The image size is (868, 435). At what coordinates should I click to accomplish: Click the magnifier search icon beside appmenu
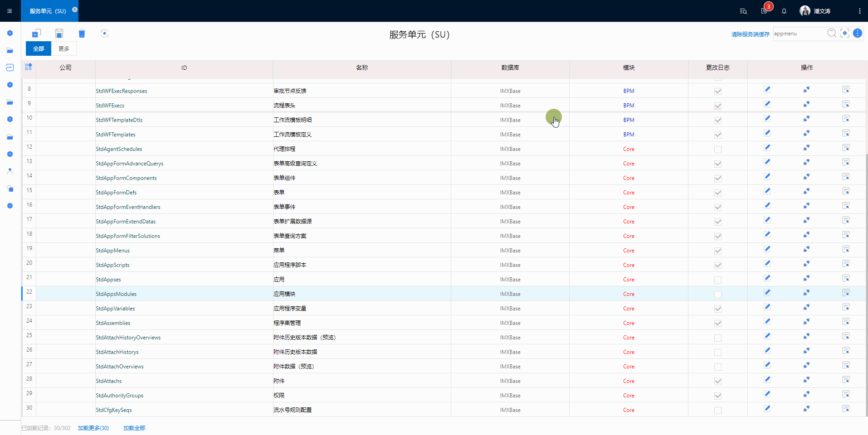click(831, 33)
